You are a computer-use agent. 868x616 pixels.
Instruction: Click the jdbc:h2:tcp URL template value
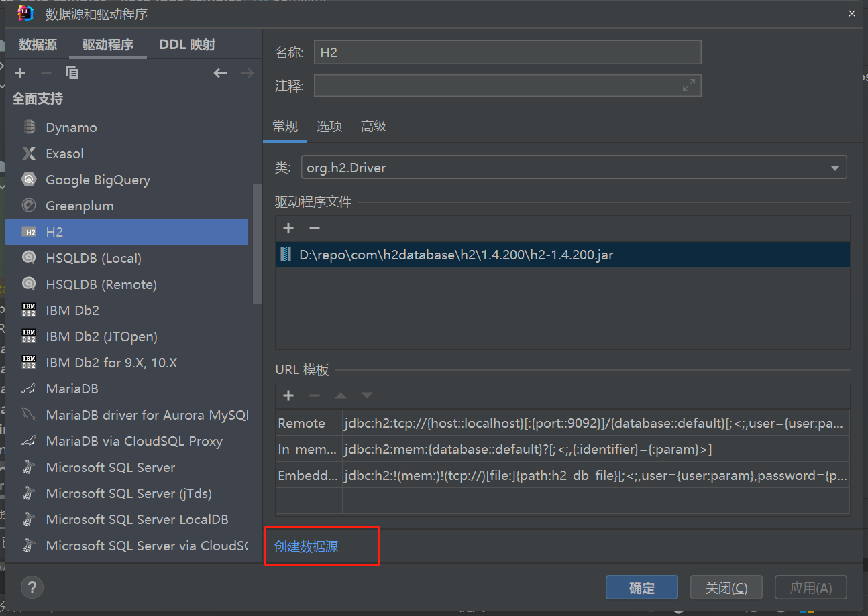click(x=596, y=423)
